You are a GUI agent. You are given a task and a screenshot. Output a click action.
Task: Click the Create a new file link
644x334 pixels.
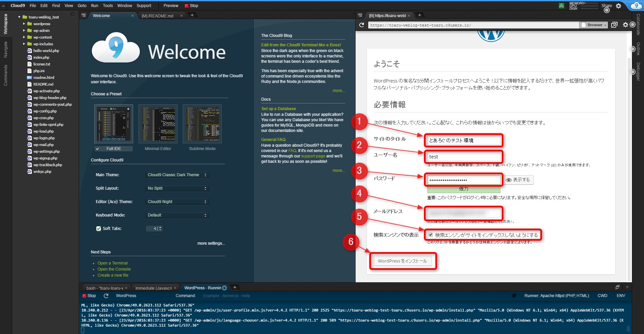[113, 275]
